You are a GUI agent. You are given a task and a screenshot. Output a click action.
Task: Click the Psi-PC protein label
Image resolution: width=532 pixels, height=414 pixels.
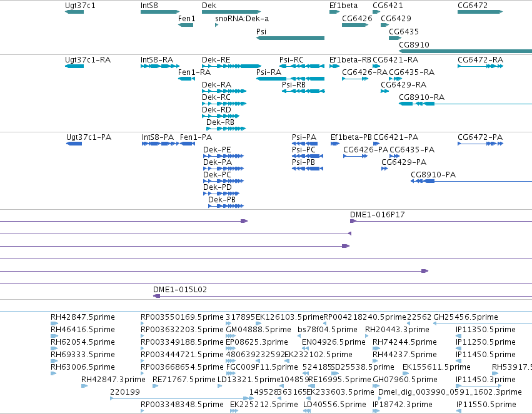[x=304, y=150]
